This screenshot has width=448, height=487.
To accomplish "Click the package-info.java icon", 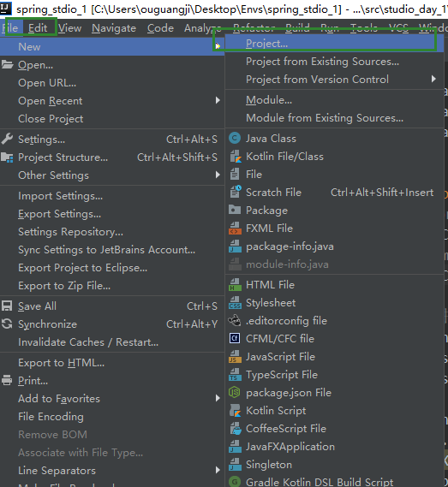I will point(235,246).
